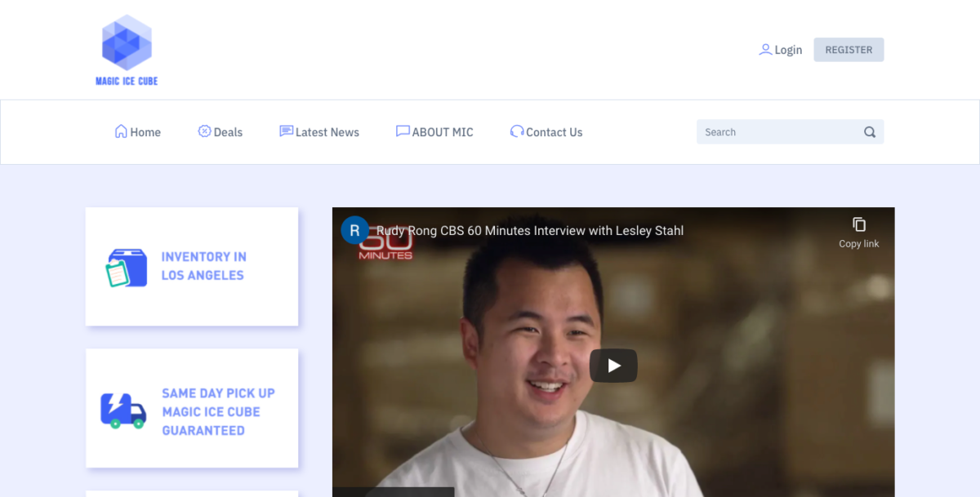Select the Same Day Pick Up card

coord(192,408)
